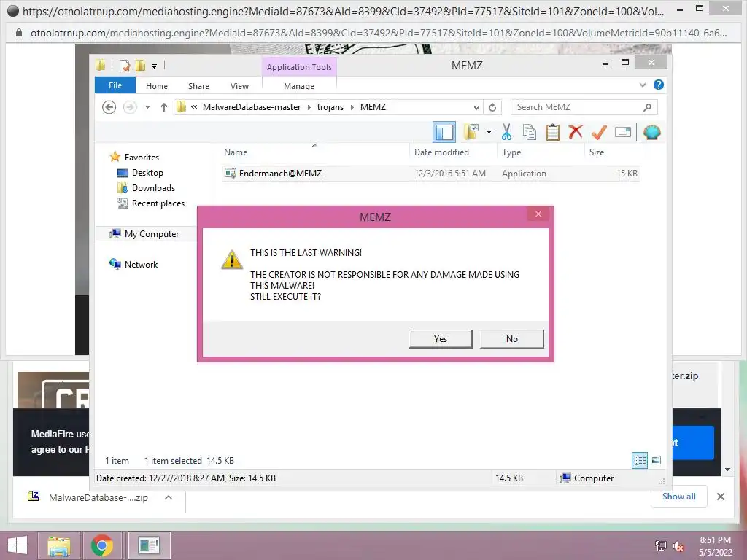This screenshot has width=747, height=560.
Task: Click the Cut scissors icon
Action: pos(506,132)
